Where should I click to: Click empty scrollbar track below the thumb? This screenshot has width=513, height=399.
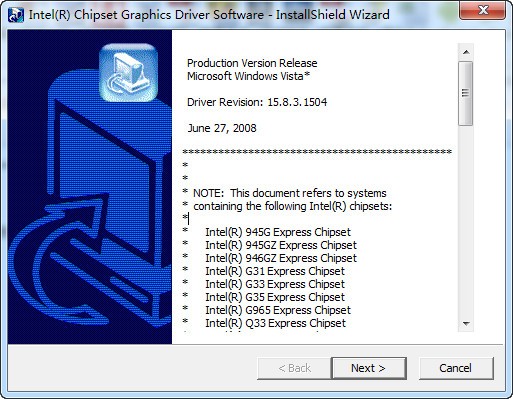point(466,220)
